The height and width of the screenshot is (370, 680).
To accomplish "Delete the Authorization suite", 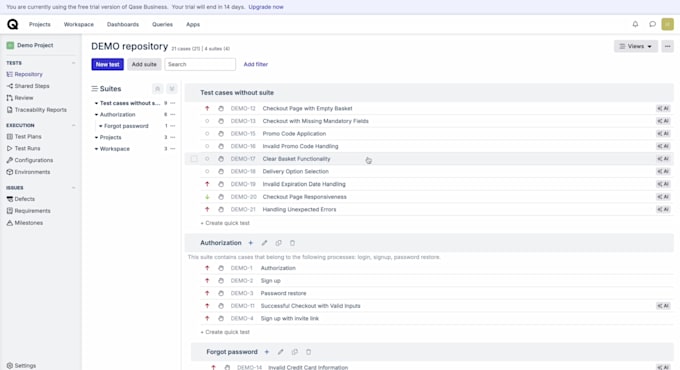I will [292, 243].
